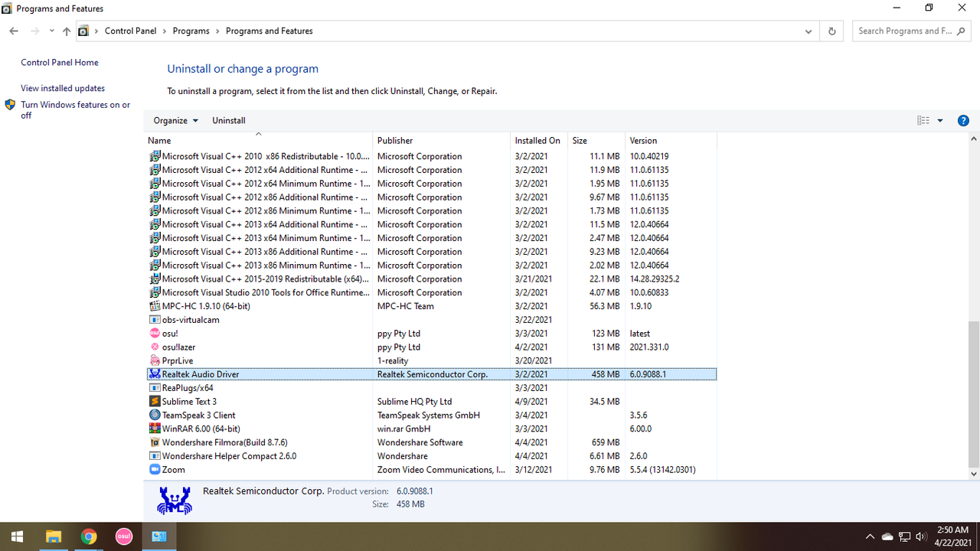Refresh the Programs and Features address bar
This screenshot has width=980, height=551.
(832, 31)
